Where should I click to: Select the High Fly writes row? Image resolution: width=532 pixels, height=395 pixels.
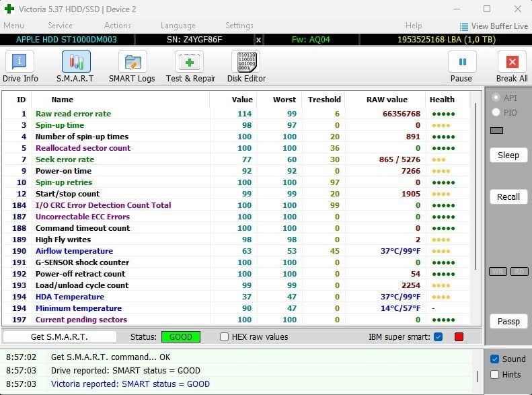click(236, 240)
